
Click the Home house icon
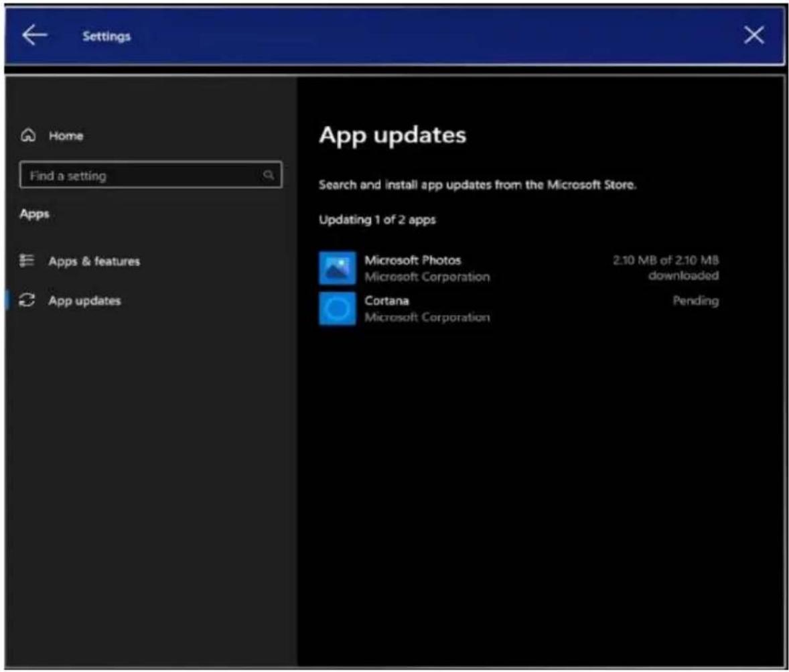(x=28, y=135)
